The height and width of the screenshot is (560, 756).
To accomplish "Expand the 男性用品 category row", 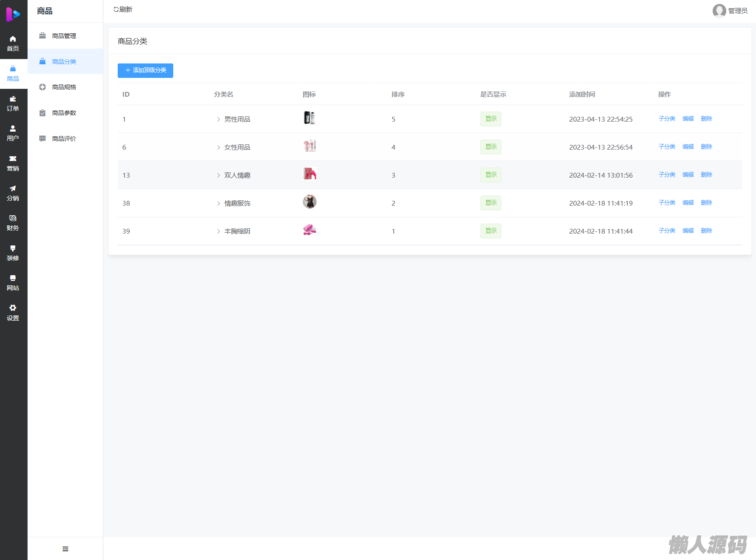I will 218,119.
